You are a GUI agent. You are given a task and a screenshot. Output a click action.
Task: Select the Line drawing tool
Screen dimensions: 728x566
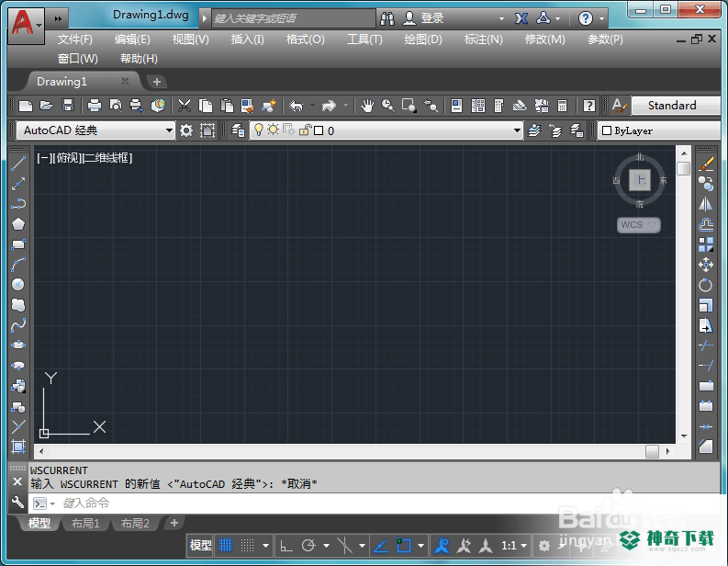coord(18,164)
